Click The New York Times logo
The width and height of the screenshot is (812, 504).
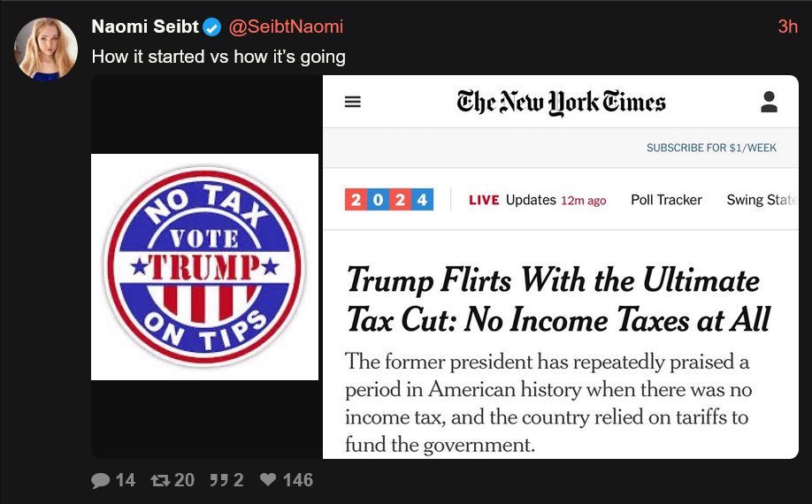[x=561, y=103]
